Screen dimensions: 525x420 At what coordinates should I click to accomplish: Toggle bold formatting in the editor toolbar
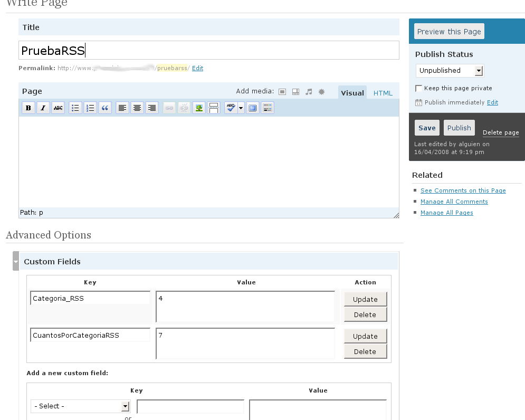[28, 108]
